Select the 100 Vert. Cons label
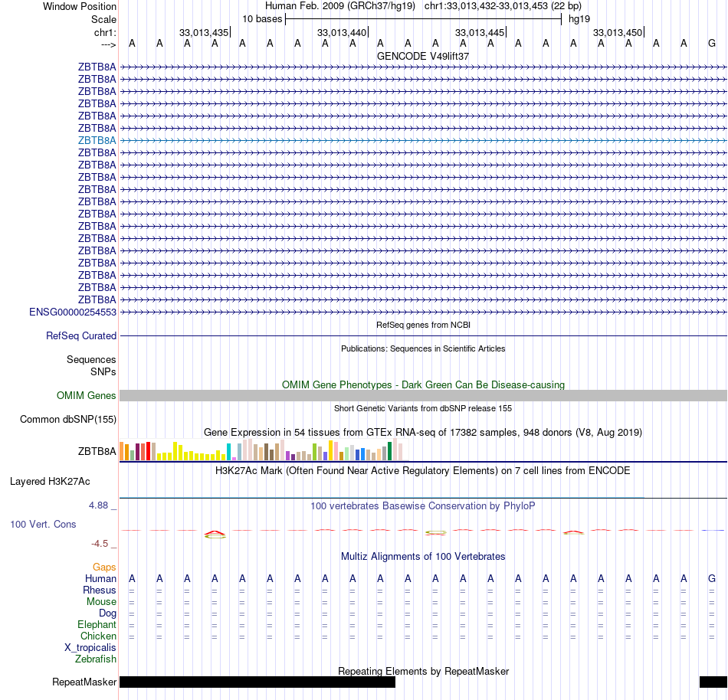The image size is (728, 700). pos(43,525)
